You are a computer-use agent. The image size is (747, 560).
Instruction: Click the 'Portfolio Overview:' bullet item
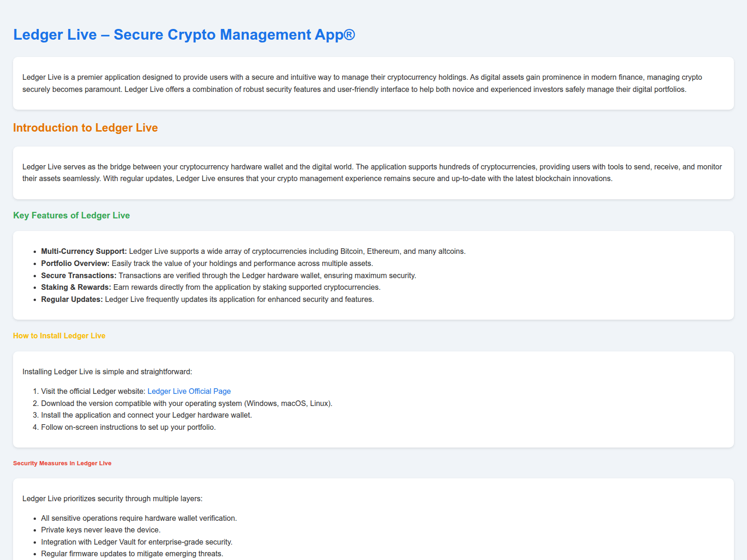pos(207,263)
